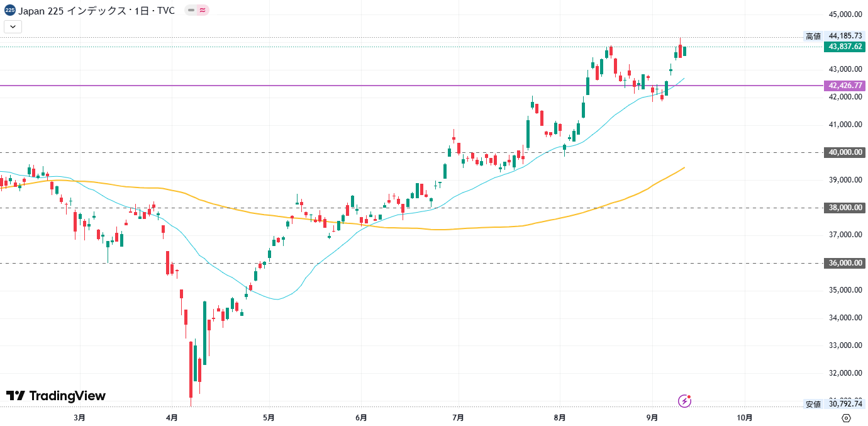Click the 34,000.00 price axis label
Viewport: 868px width, 426px height.
point(845,318)
